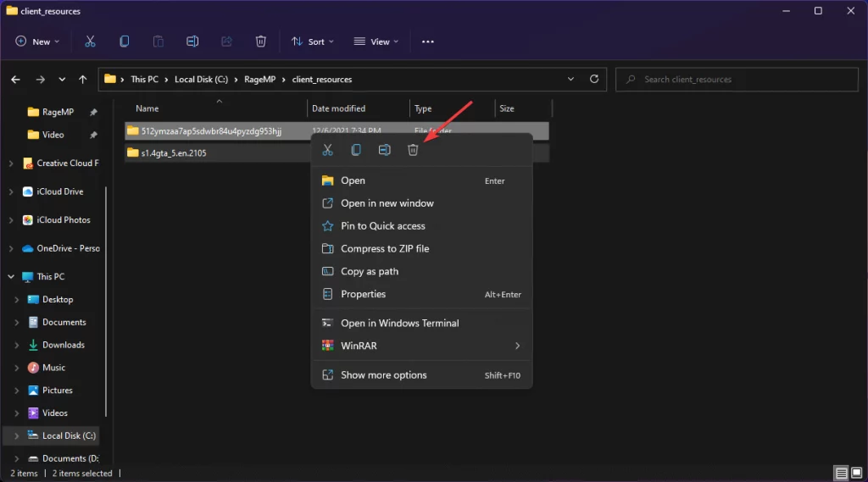Collapse the This PC tree node

(x=11, y=277)
